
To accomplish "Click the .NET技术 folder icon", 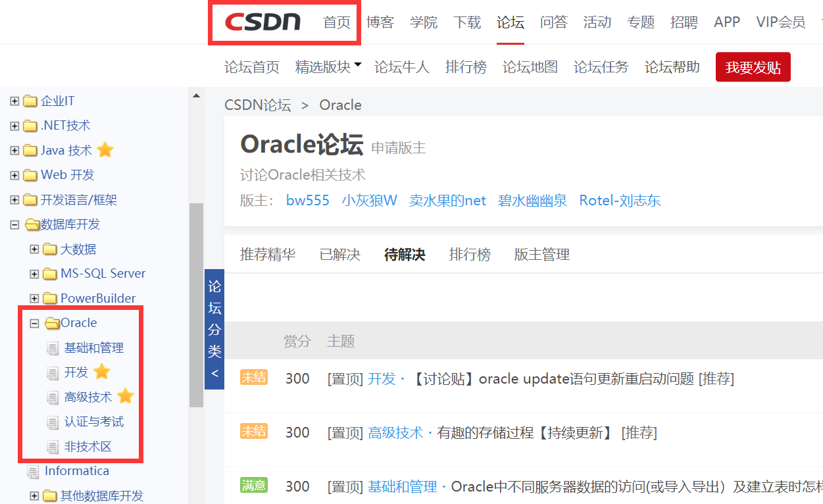I will [30, 126].
